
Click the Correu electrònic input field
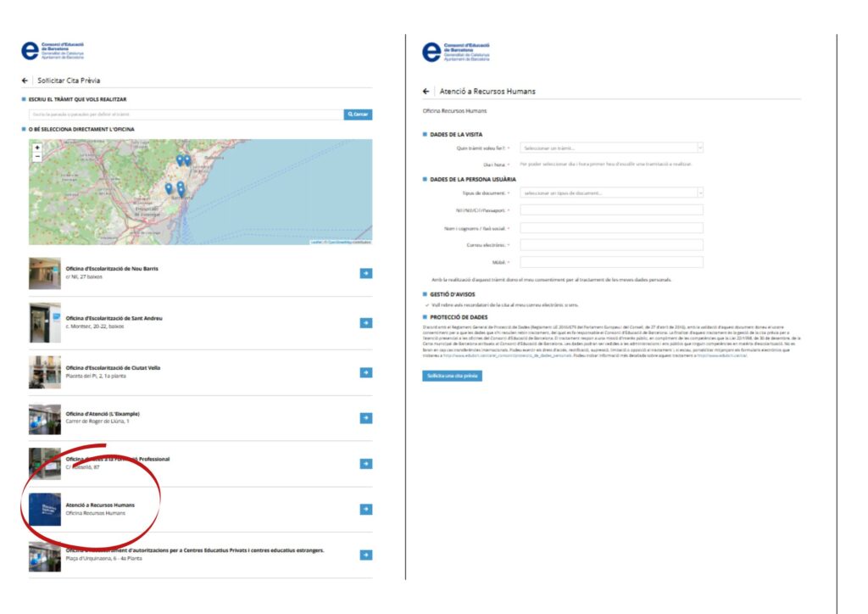click(611, 245)
